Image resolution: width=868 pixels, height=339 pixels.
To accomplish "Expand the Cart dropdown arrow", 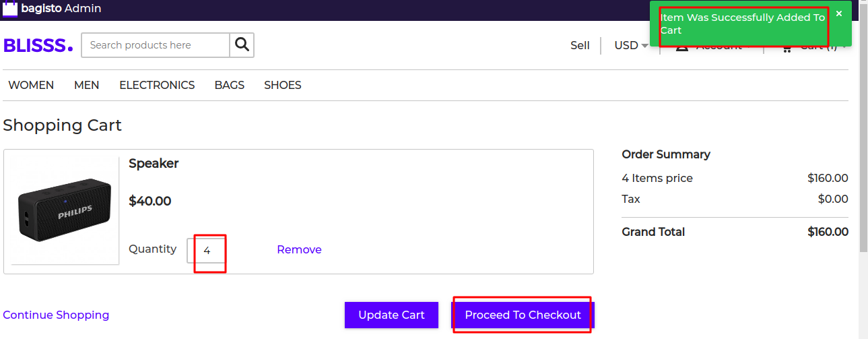I will [x=844, y=47].
